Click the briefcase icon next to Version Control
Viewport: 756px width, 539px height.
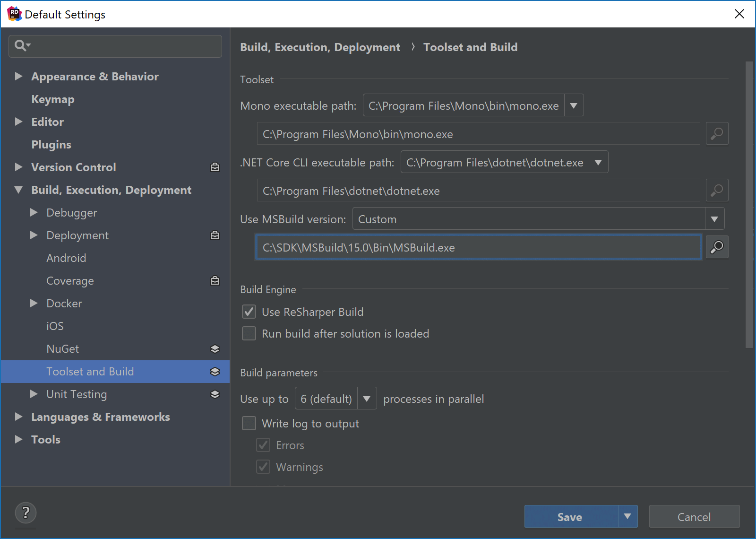click(215, 167)
